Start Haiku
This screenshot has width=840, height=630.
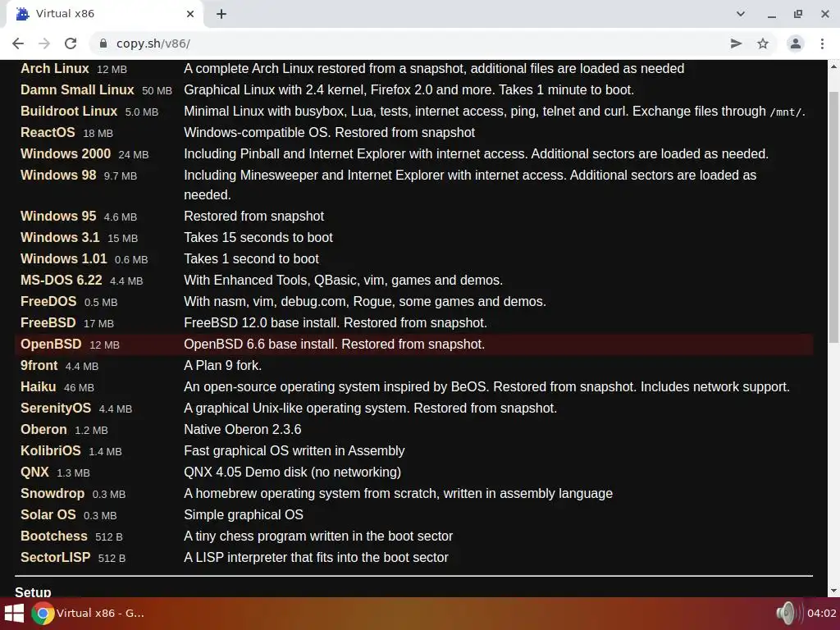coord(38,387)
